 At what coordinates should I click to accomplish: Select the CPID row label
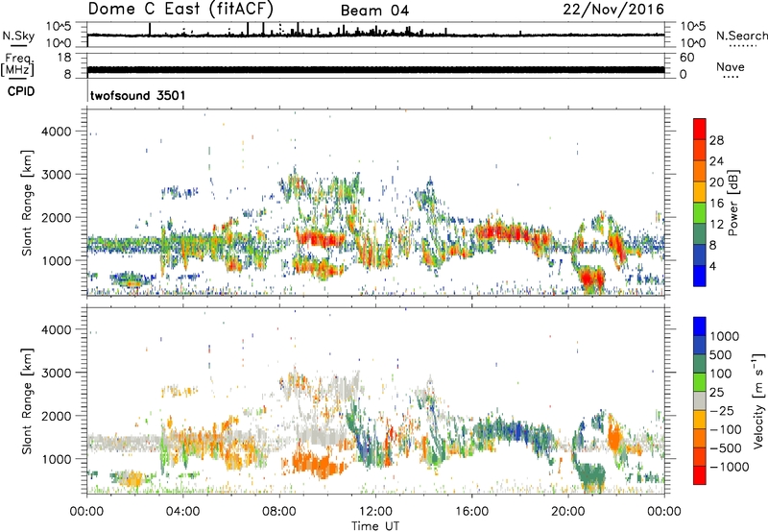point(21,91)
